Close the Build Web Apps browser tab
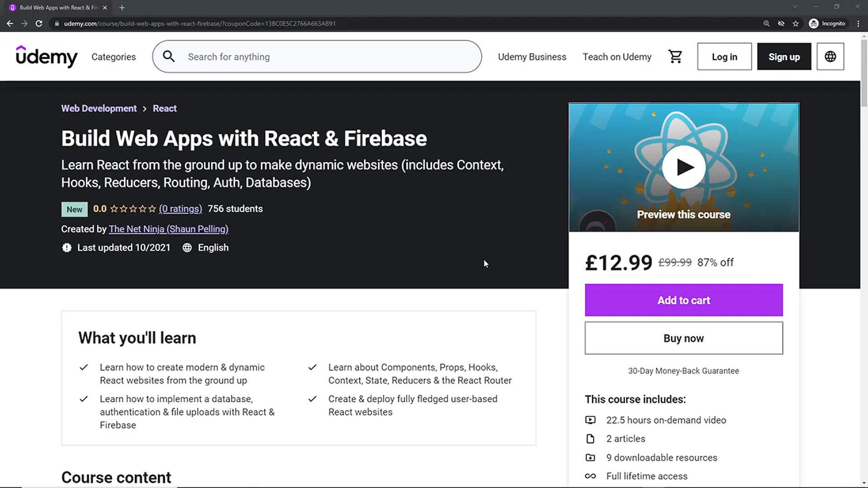Screen dimensions: 868x488 pyautogui.click(x=105, y=8)
